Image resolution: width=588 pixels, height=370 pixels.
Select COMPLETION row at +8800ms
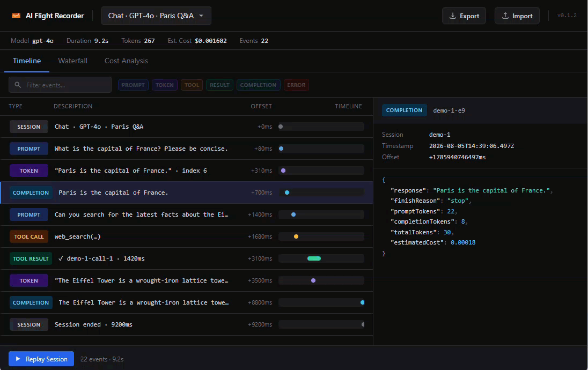(x=186, y=302)
